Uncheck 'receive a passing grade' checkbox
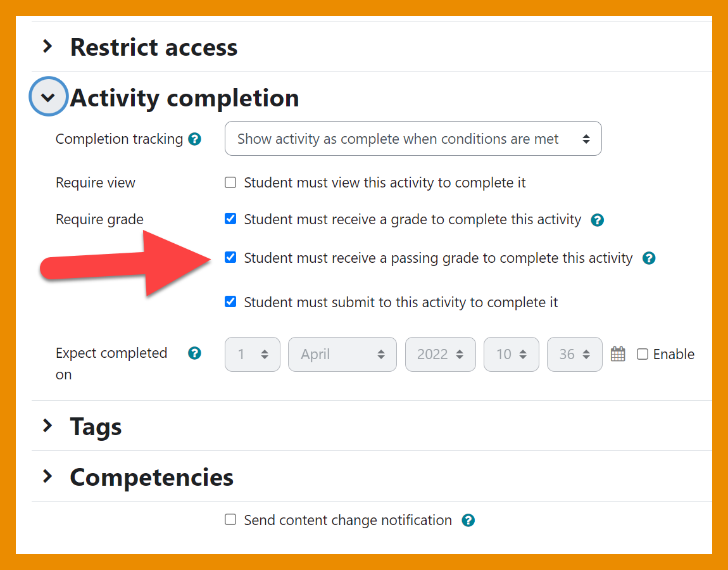This screenshot has width=728, height=570. click(231, 258)
